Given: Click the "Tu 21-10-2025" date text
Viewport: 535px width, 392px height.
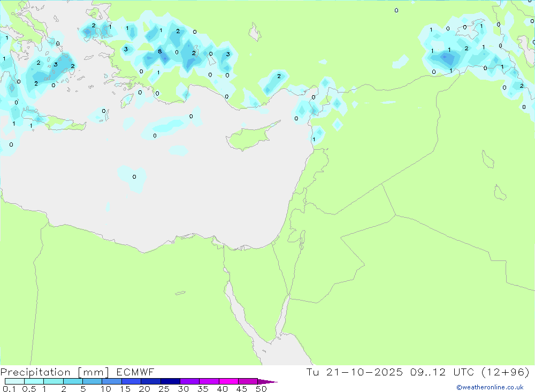Looking at the screenshot, I should pyautogui.click(x=355, y=372).
